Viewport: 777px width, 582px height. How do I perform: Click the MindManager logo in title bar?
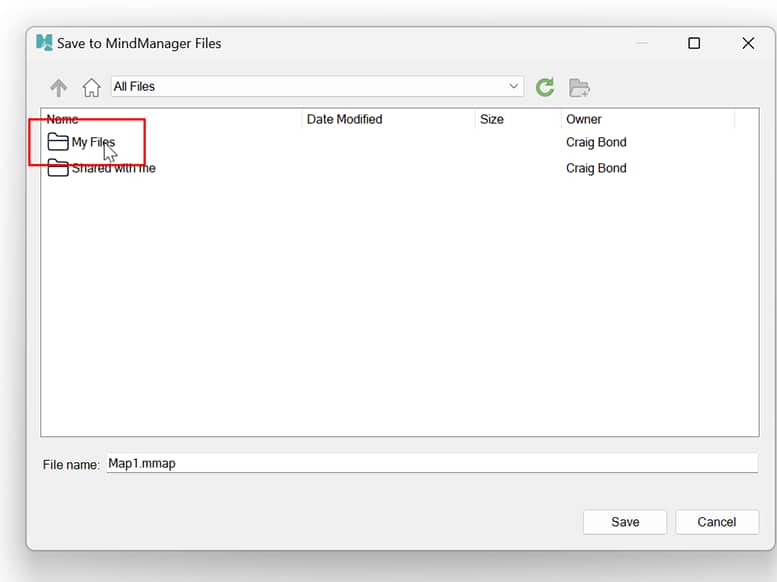click(x=44, y=43)
